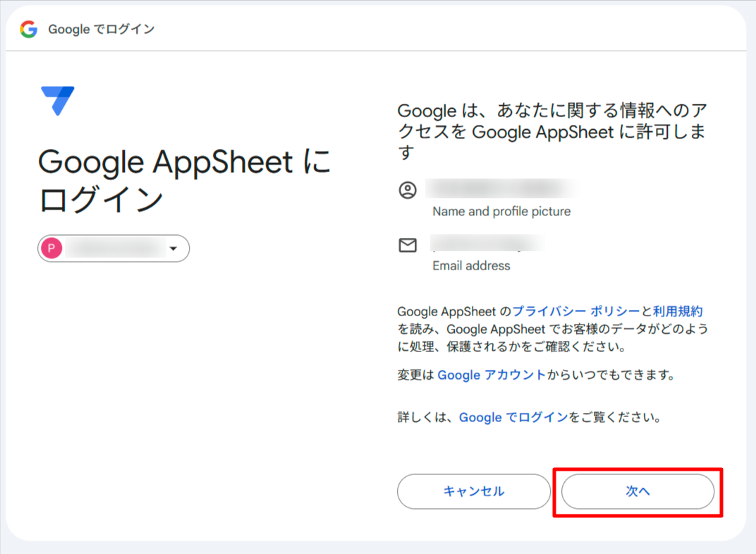Click the access permission heading text
Image resolution: width=756 pixels, height=554 pixels.
(552, 131)
